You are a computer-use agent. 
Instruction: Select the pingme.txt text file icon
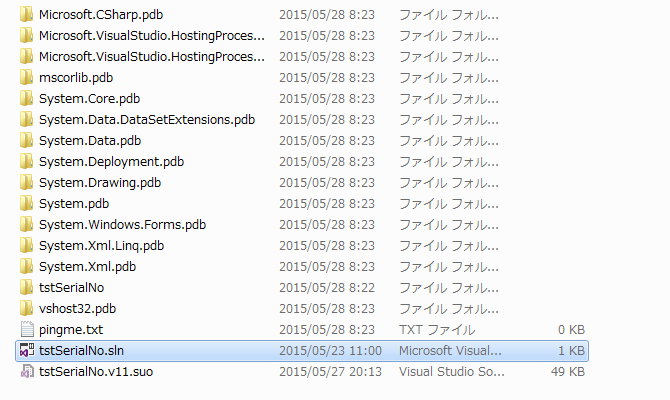pyautogui.click(x=26, y=330)
